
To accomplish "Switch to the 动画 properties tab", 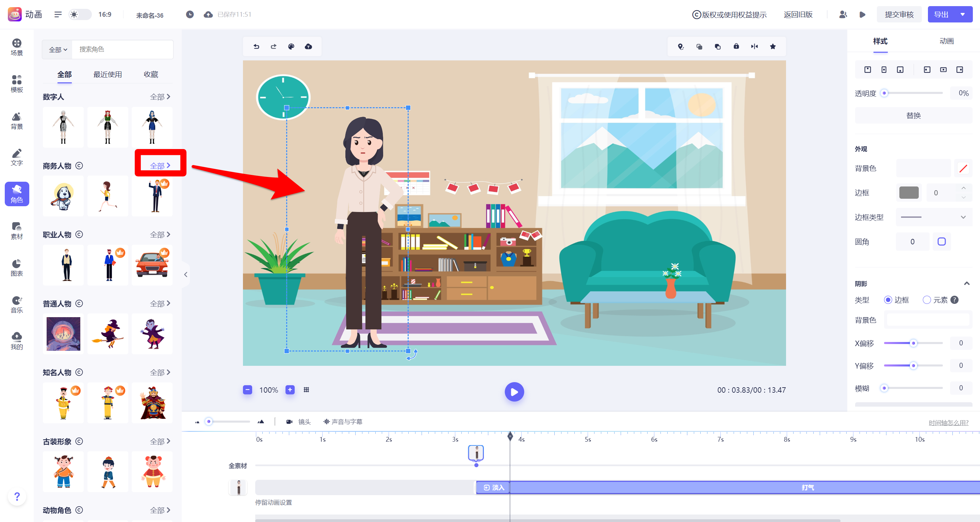I will [x=947, y=41].
